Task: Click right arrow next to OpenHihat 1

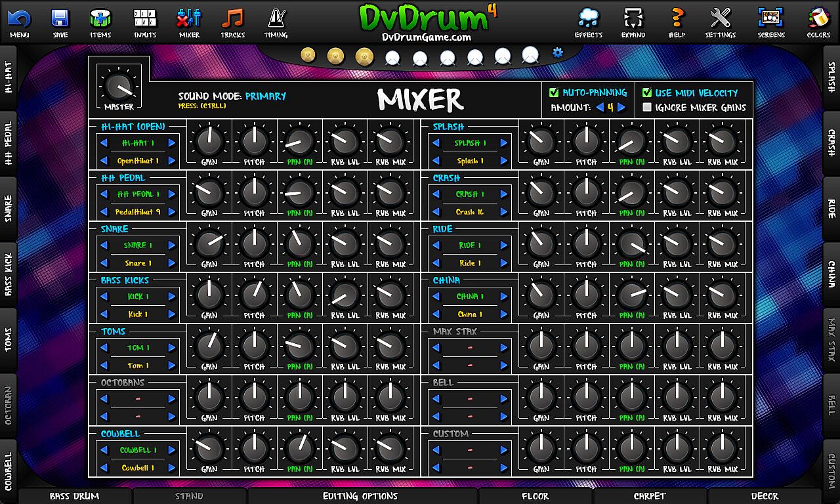Action: [172, 161]
